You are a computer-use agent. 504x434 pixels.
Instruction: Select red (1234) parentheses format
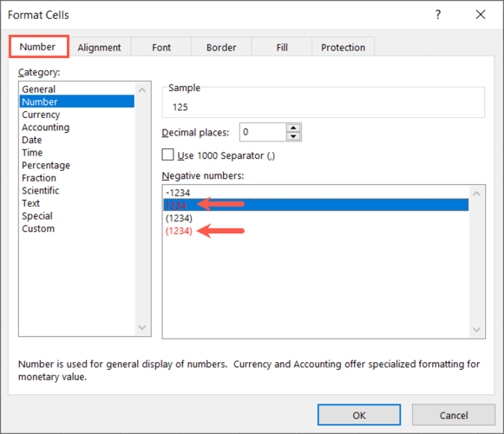pyautogui.click(x=316, y=231)
